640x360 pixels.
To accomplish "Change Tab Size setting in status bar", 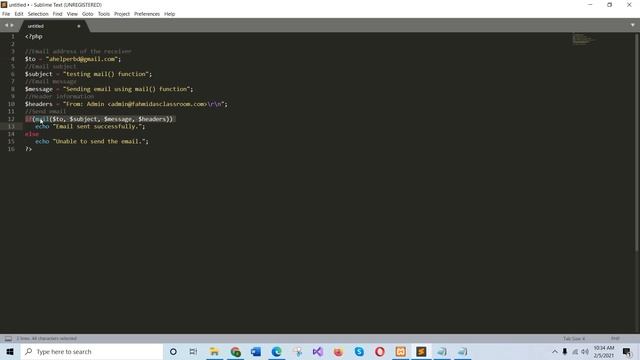I will click(x=574, y=338).
